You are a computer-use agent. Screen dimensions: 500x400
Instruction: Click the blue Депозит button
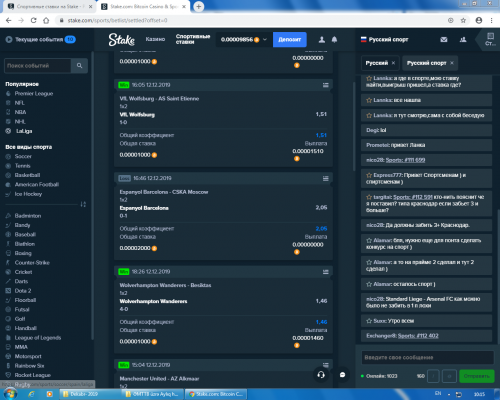[x=290, y=40]
